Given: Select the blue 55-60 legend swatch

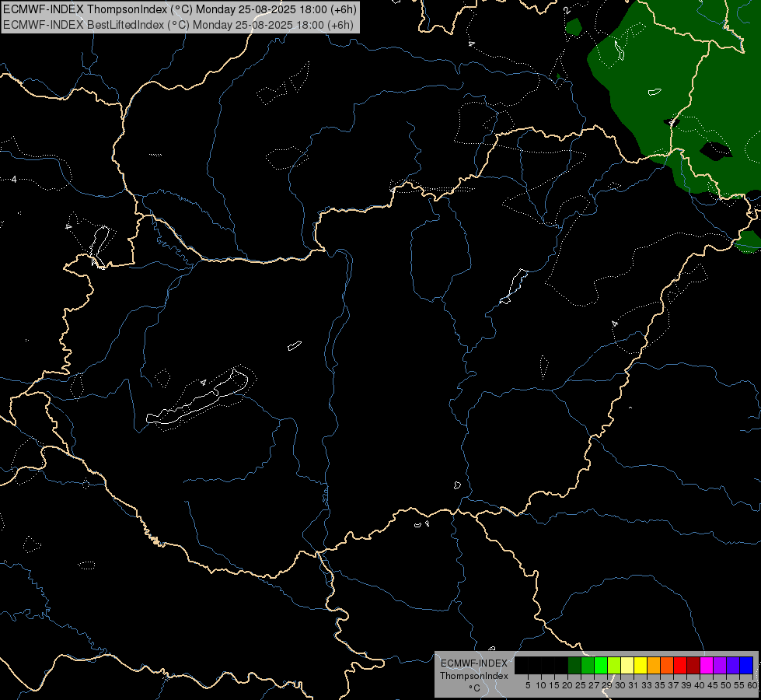Looking at the screenshot, I should 746,665.
